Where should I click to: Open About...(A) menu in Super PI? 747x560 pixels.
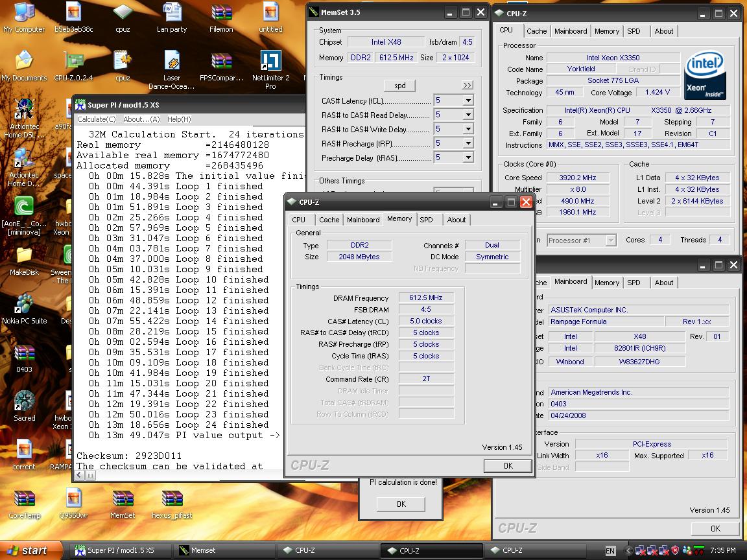tap(141, 119)
